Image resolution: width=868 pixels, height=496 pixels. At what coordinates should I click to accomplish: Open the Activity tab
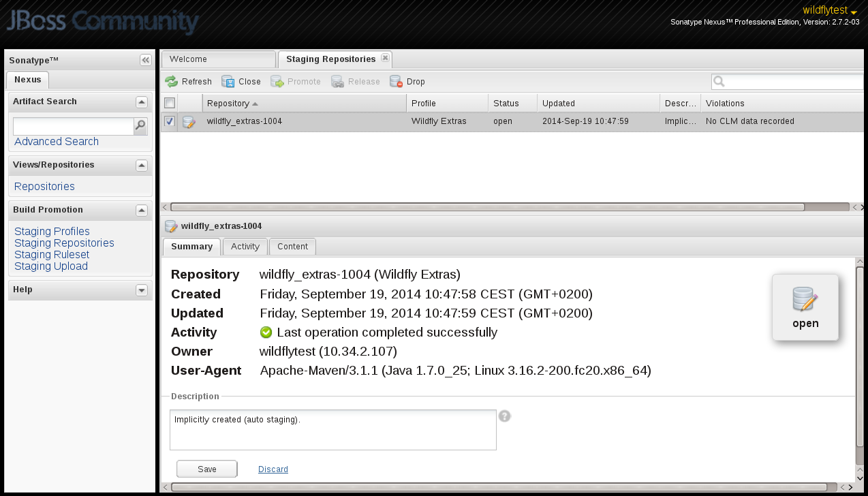coord(245,247)
